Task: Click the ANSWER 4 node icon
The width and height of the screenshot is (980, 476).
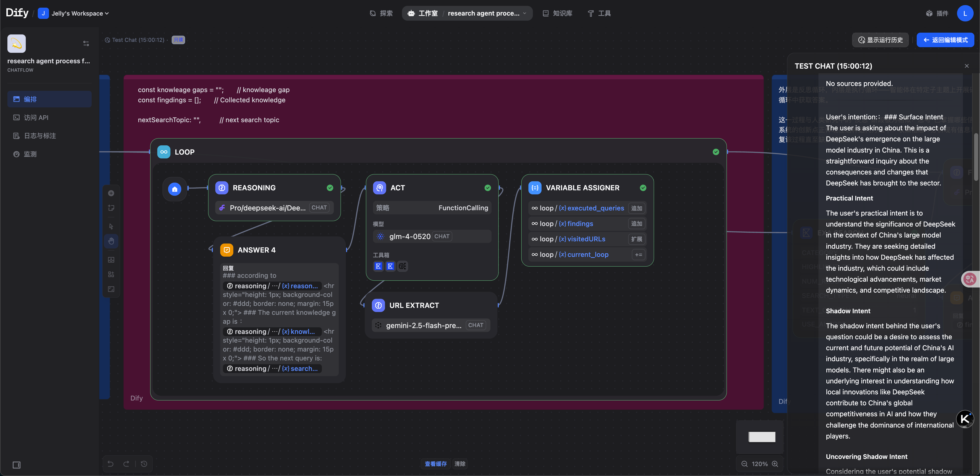Action: point(227,250)
